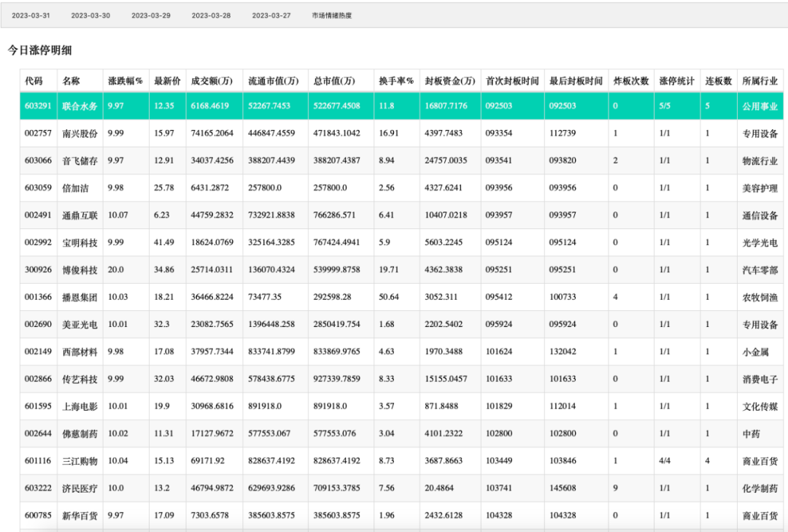The image size is (788, 532).
Task: Click stock code 300926
Action: click(38, 269)
